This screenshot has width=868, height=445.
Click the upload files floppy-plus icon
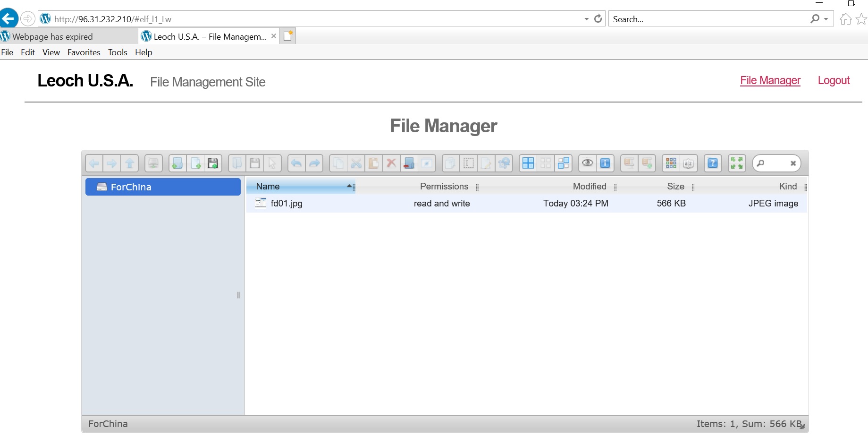click(x=213, y=163)
